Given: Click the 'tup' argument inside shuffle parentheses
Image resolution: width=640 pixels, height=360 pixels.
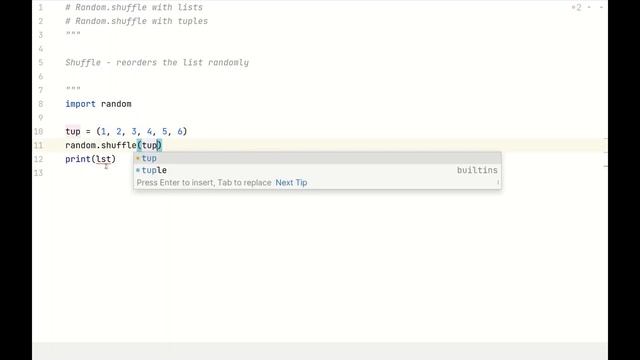Looking at the screenshot, I should pos(149,145).
